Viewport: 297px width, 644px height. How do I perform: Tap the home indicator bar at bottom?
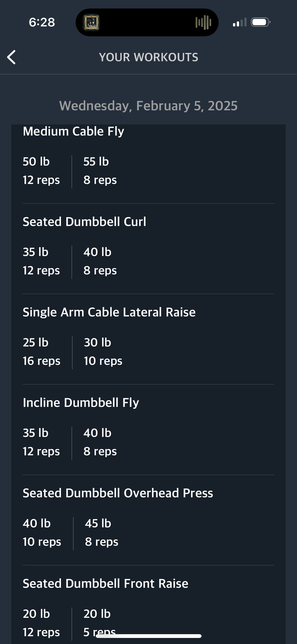[x=149, y=636]
